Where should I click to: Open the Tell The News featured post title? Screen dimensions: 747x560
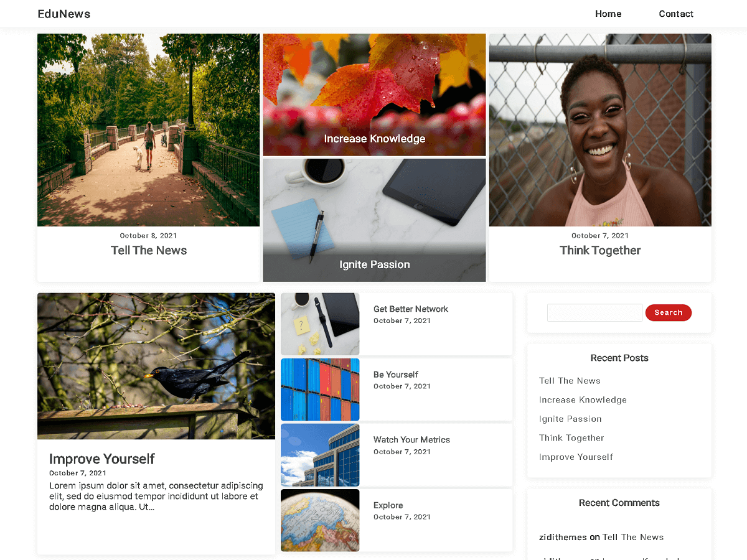[x=149, y=250]
